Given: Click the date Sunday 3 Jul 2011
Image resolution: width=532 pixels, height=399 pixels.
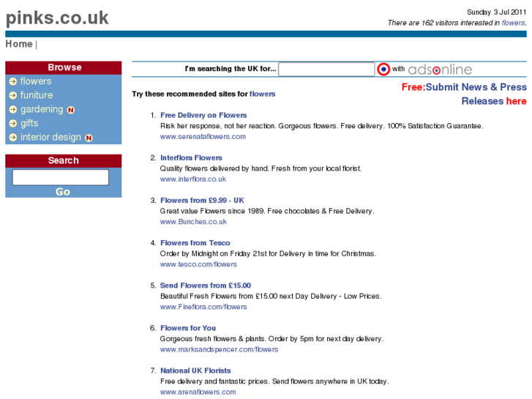Looking at the screenshot, I should pyautogui.click(x=496, y=12).
